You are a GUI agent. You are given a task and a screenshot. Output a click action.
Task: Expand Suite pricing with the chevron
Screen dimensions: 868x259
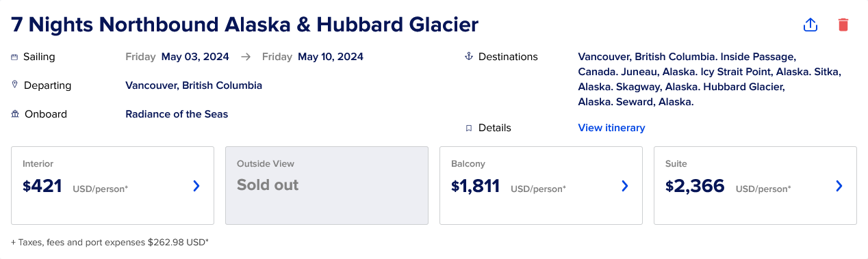(x=839, y=186)
